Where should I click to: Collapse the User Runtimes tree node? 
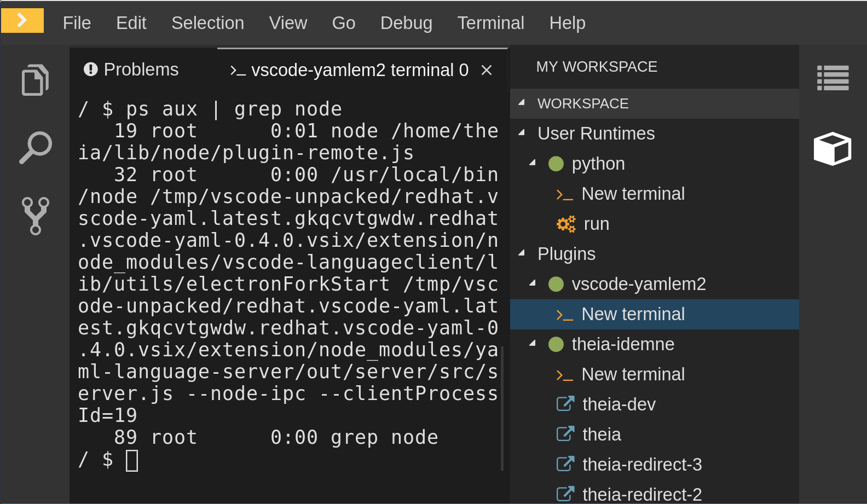click(x=522, y=133)
